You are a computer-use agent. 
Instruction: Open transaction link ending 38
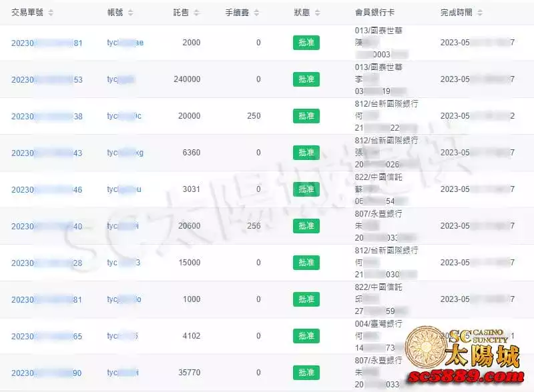click(x=47, y=117)
